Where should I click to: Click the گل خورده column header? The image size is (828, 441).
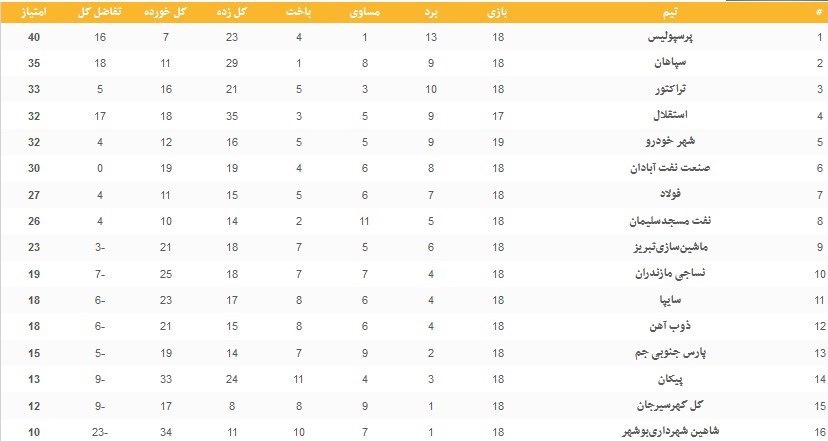pyautogui.click(x=166, y=13)
